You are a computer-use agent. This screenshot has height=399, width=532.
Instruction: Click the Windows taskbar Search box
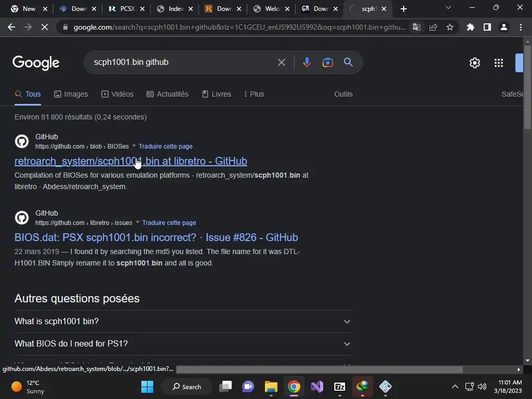coord(187,387)
